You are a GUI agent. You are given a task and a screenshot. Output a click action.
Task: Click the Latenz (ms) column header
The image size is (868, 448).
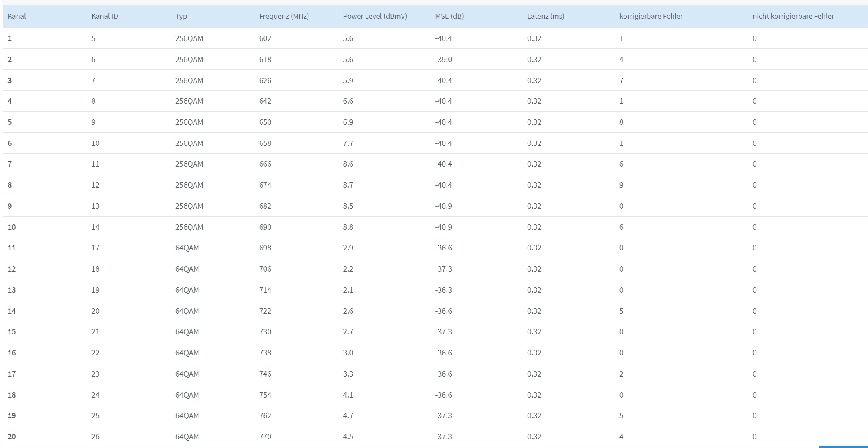pos(545,16)
